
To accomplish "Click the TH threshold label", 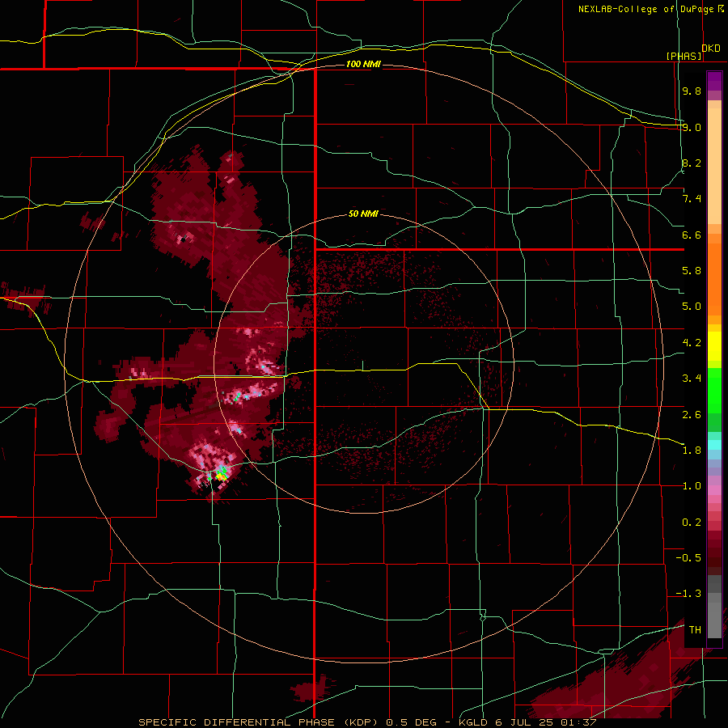I will tap(695, 630).
